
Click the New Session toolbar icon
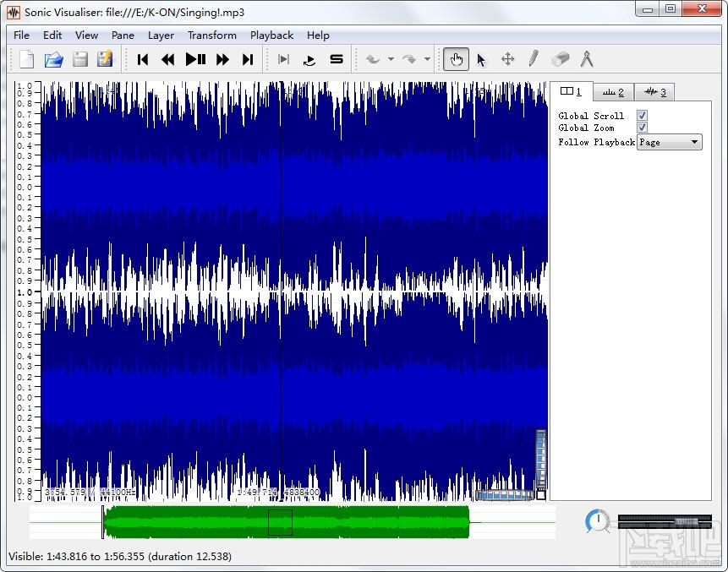coord(27,59)
